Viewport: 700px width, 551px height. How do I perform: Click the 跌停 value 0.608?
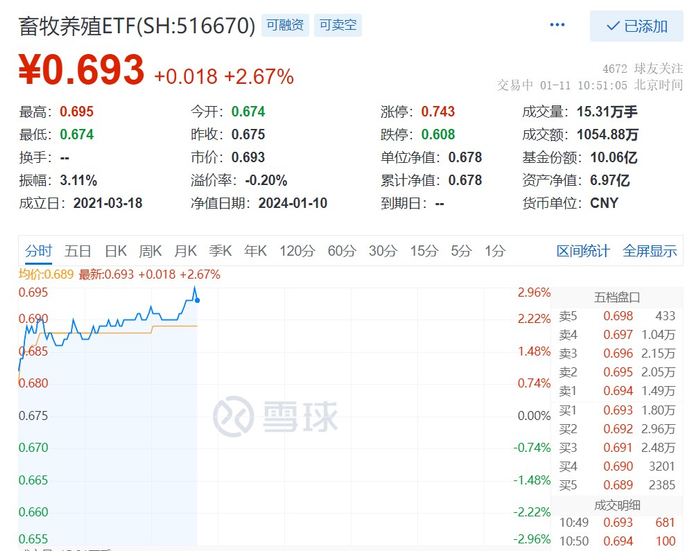438,134
